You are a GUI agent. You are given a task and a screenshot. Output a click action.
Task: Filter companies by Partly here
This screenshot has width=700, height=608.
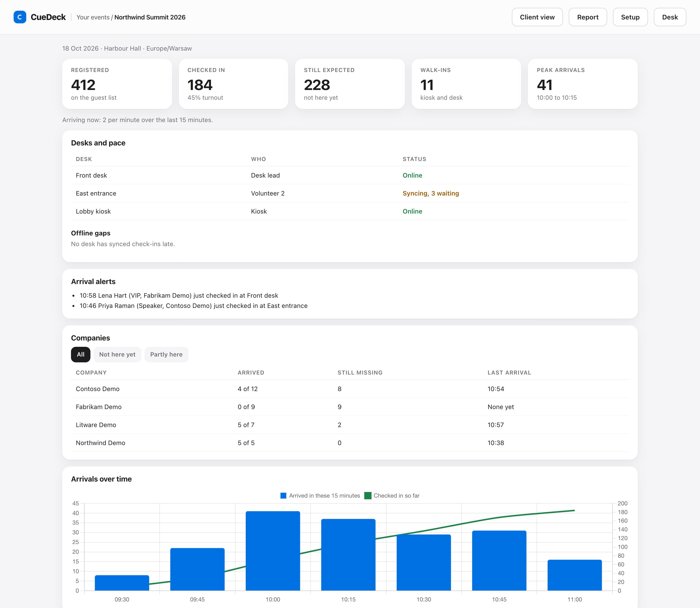166,354
